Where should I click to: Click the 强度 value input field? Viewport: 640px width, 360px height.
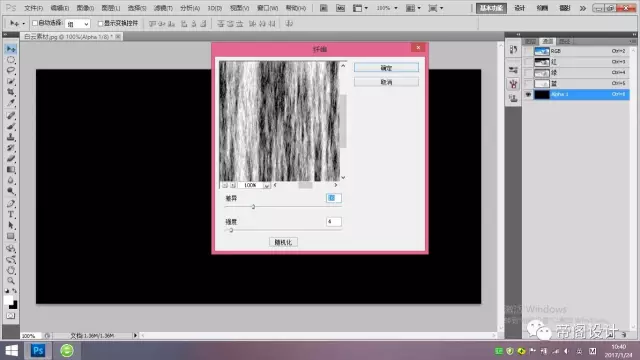pos(334,222)
